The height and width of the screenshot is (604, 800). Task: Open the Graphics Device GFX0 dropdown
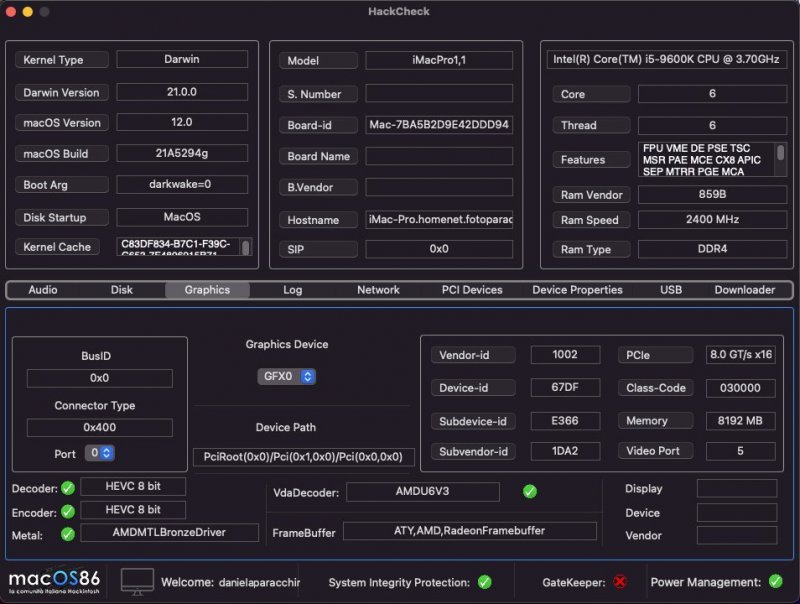286,377
